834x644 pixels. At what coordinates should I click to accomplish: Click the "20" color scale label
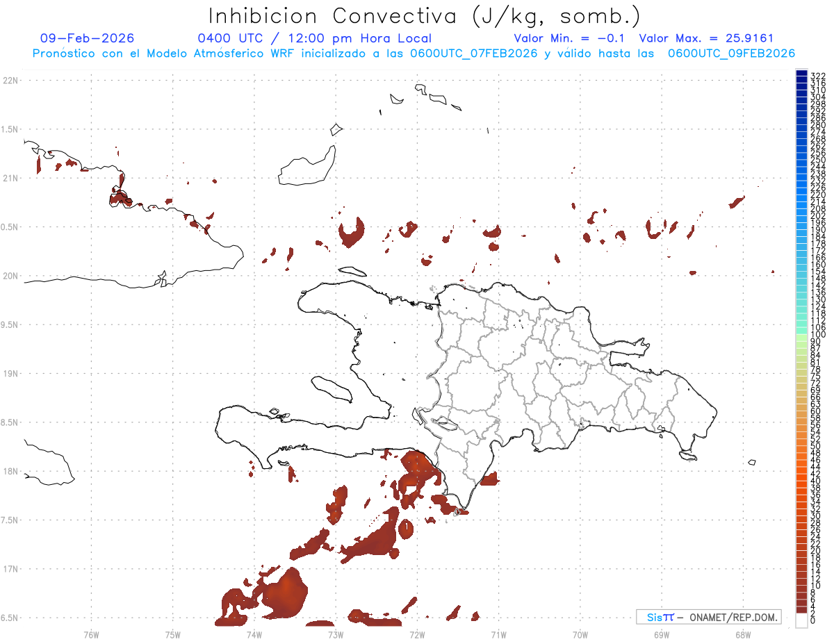(816, 551)
